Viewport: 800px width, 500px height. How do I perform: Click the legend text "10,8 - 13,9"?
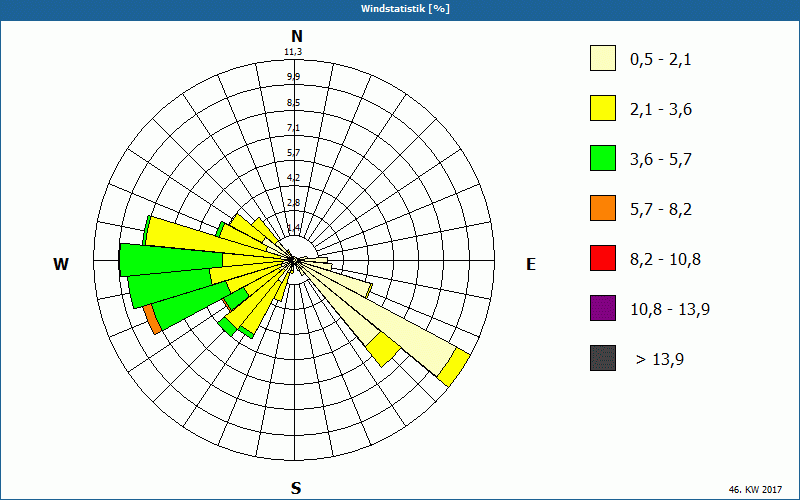670,310
